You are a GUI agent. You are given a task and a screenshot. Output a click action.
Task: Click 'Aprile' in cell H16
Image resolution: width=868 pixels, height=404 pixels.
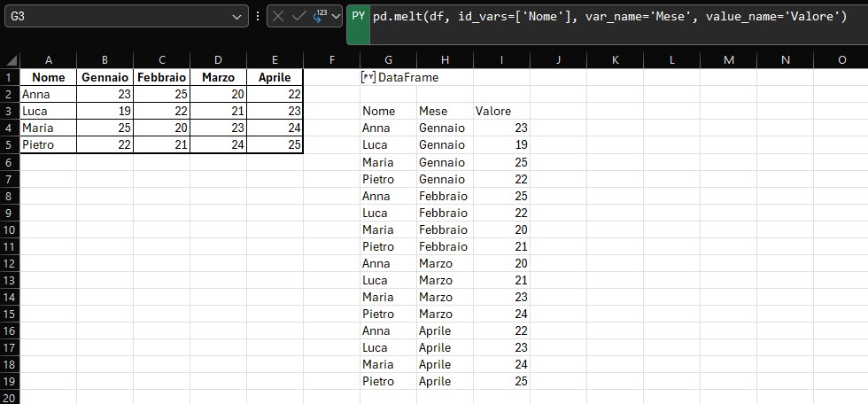[435, 331]
